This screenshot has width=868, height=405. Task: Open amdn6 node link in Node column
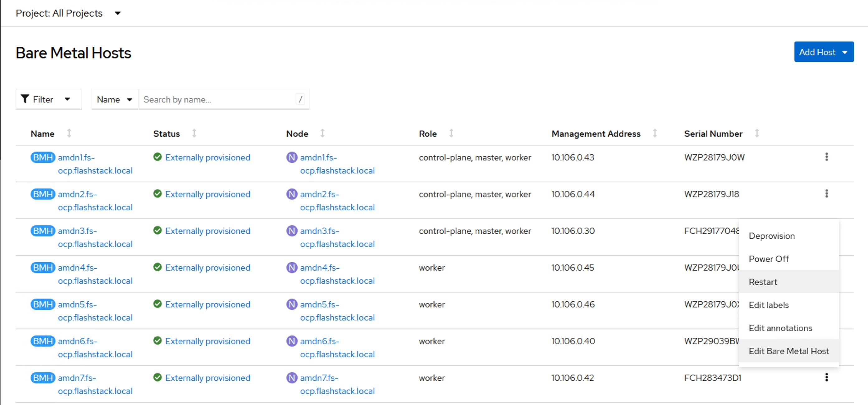337,347
